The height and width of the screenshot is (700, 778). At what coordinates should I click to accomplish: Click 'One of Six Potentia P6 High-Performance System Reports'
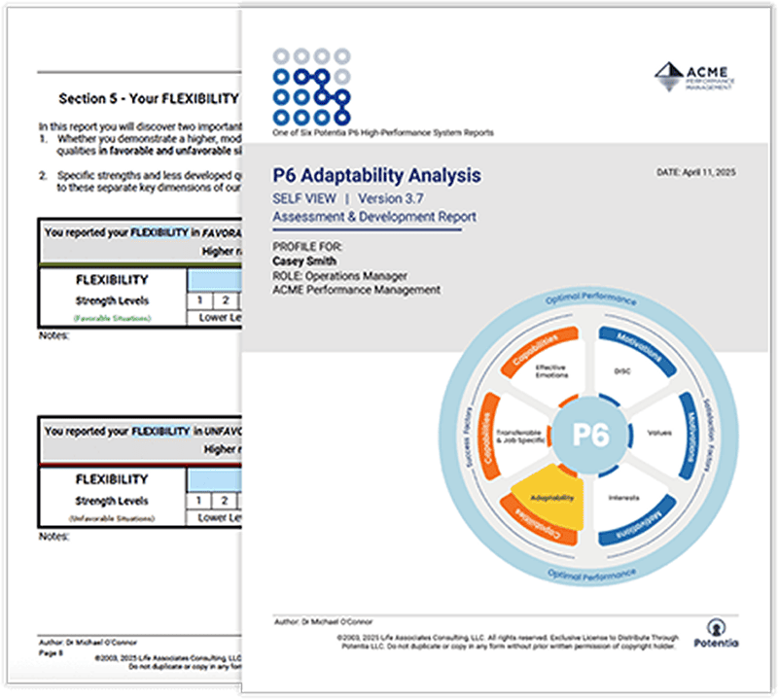coord(382,132)
